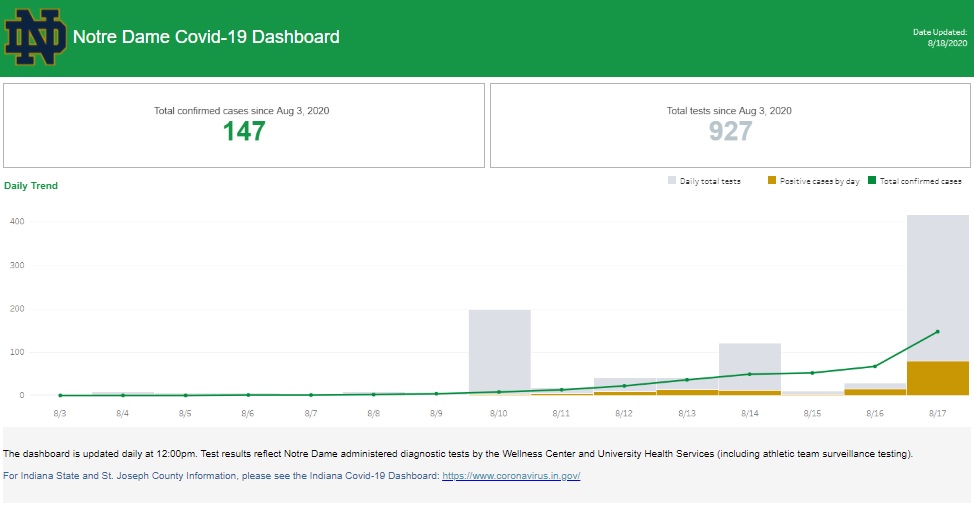Click the 200 y-axis label
Viewport: 974px width, 506px height.
pyautogui.click(x=17, y=309)
